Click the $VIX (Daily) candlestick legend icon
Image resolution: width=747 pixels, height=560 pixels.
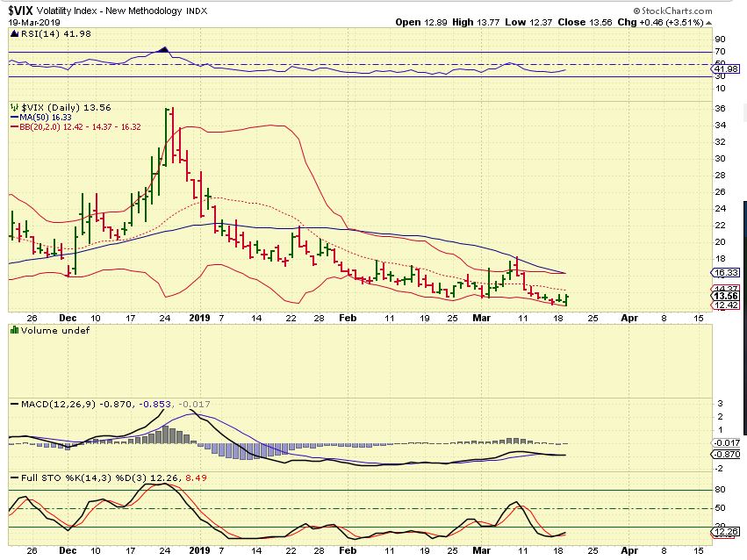pos(14,108)
